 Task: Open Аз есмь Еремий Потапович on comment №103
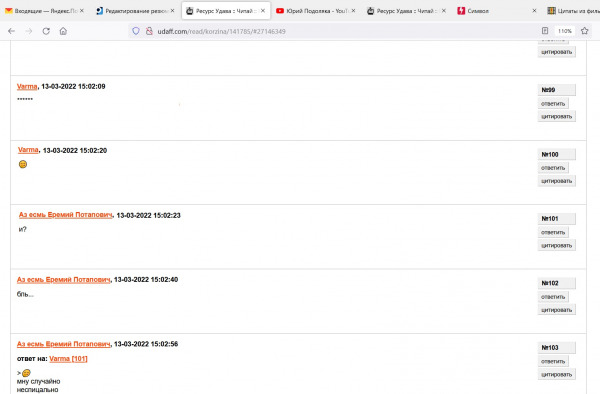pos(64,344)
